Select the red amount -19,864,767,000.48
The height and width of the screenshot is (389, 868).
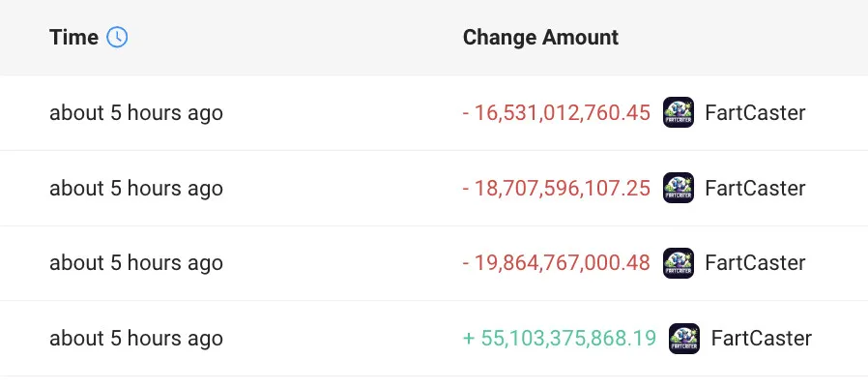557,263
